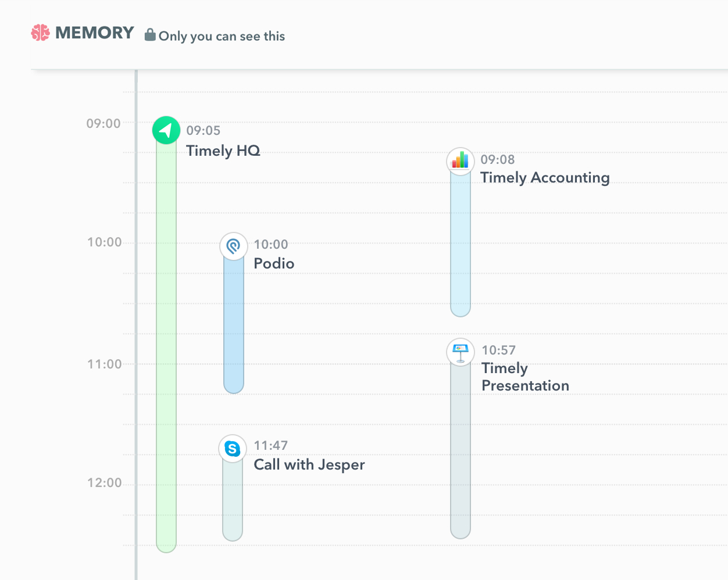
Task: Click the 12:00 hour label on axis
Action: 105,483
